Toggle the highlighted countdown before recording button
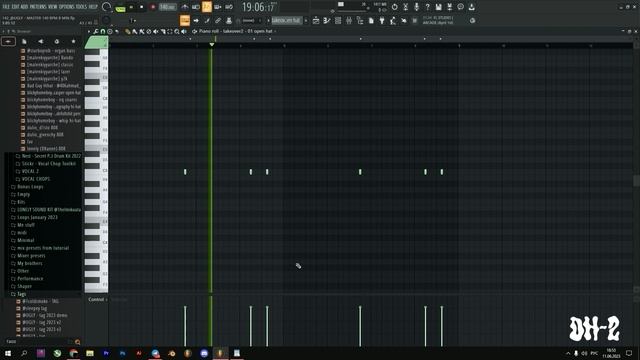 [207, 7]
